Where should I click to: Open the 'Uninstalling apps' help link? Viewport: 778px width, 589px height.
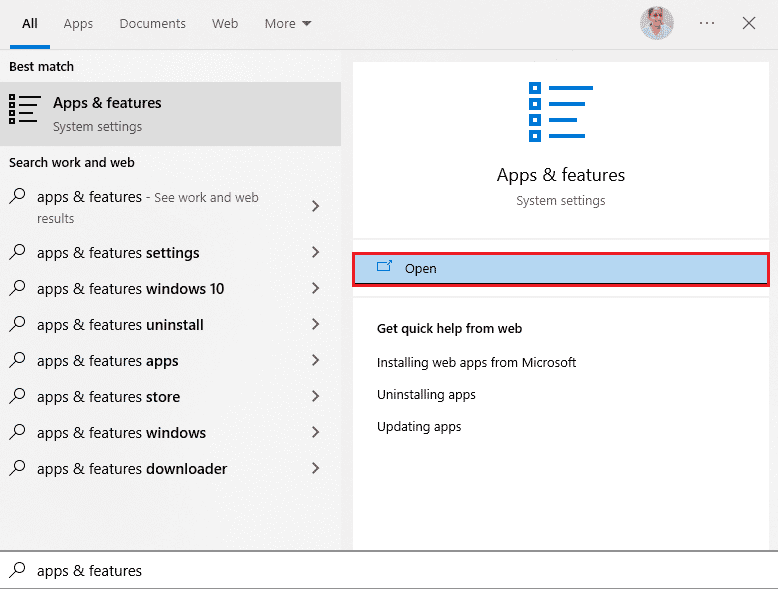click(x=426, y=394)
